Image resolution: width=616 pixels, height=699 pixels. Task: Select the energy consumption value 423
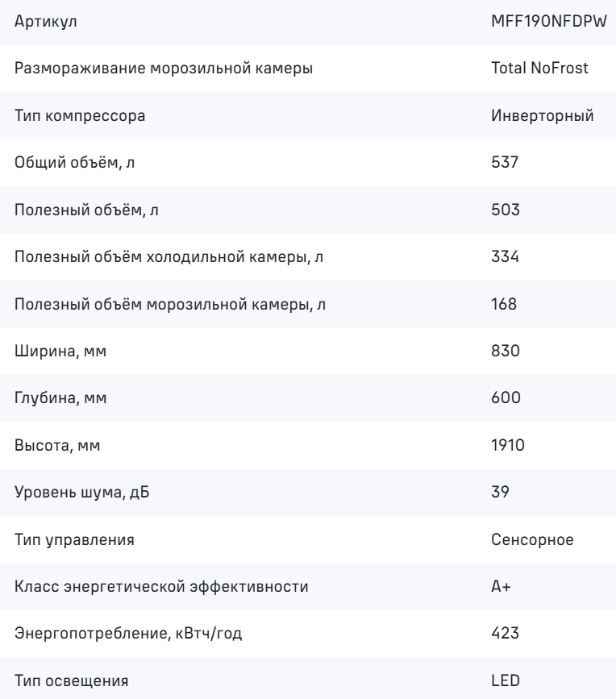click(x=505, y=633)
